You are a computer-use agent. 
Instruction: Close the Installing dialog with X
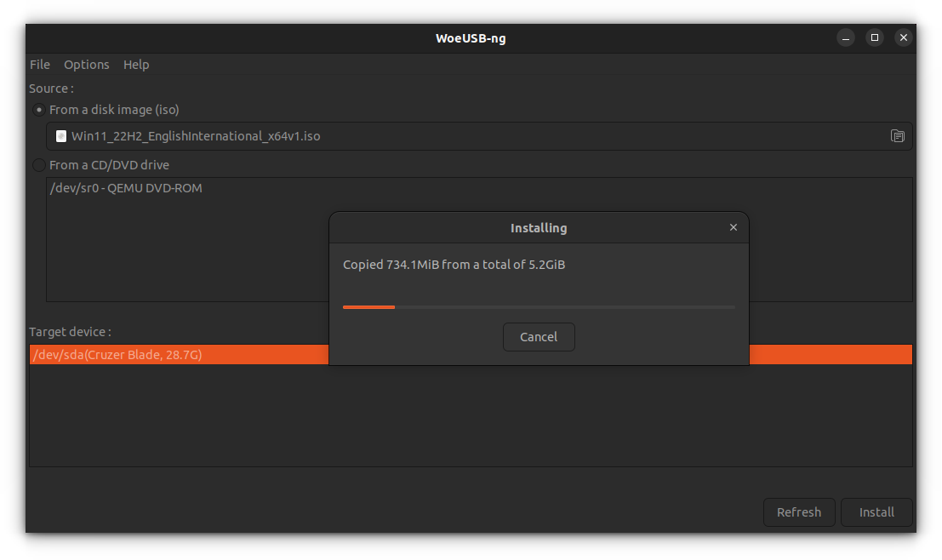pos(733,227)
